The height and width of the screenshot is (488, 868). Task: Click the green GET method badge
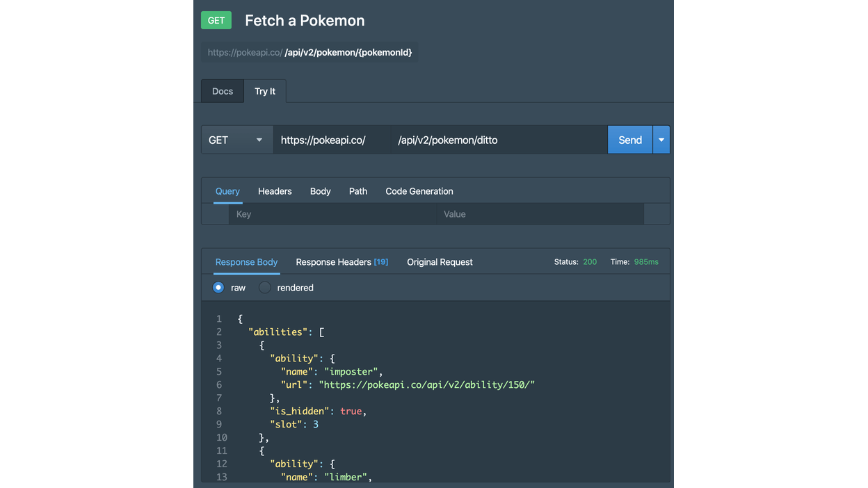[216, 20]
